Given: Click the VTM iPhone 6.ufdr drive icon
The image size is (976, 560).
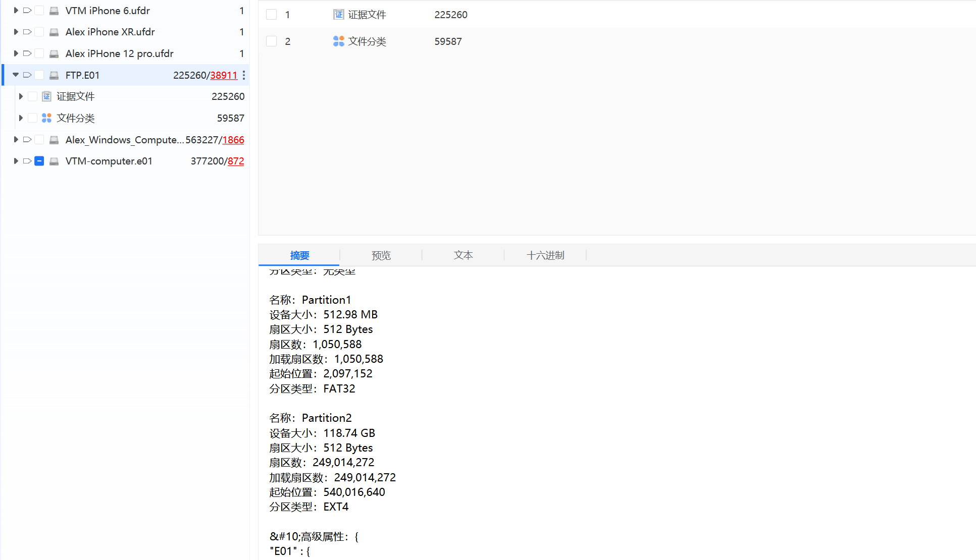Looking at the screenshot, I should (54, 11).
